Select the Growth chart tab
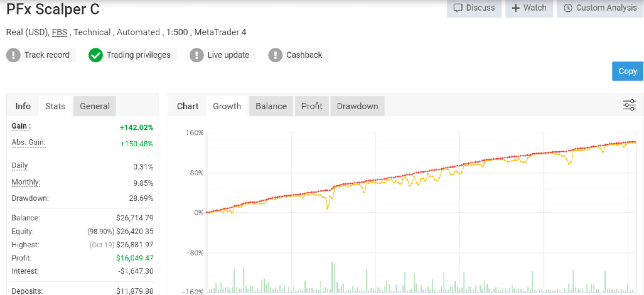The image size is (644, 295). [227, 106]
